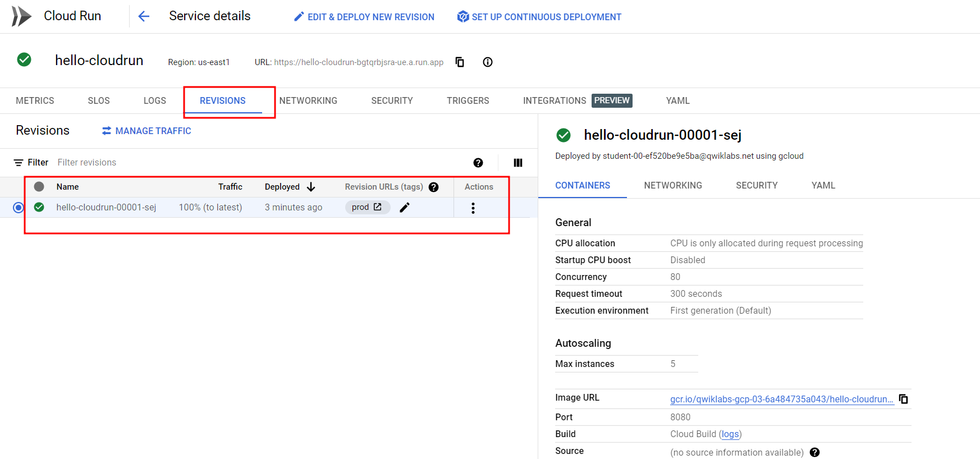Viewport: 980px width, 459px height.
Task: Click the green status check beside hello-cloudrun
Action: [24, 59]
